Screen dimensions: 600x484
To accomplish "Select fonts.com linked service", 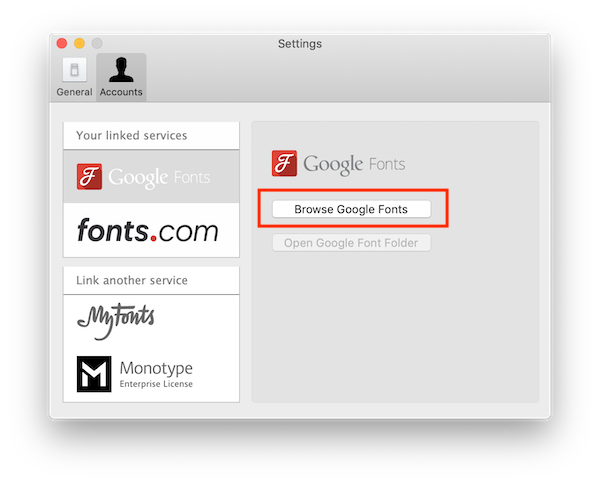I will 151,230.
